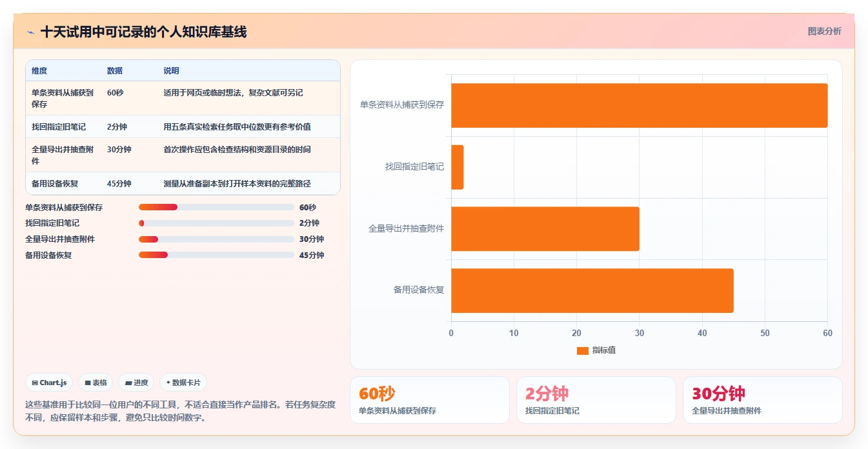Click the description starting 适用于网页或临时想法
The image size is (868, 449).
point(233,93)
